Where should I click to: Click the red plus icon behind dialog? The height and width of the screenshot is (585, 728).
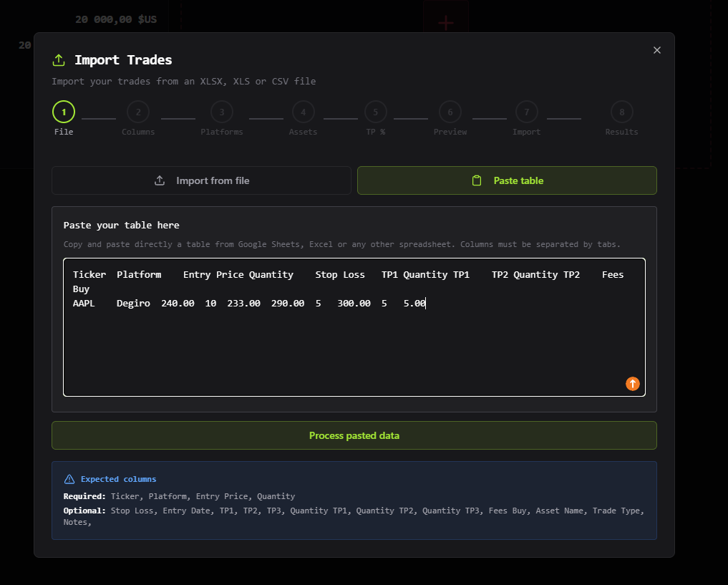pyautogui.click(x=445, y=23)
